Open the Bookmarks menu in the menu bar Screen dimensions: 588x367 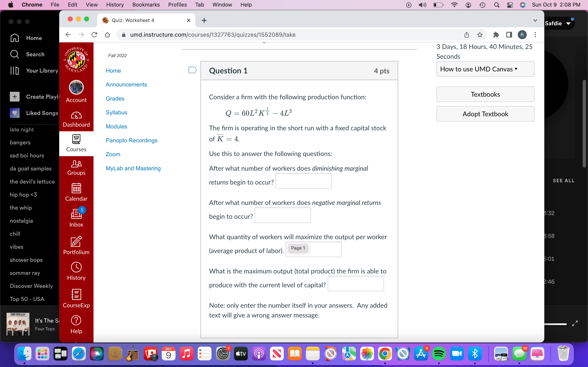[x=146, y=5]
